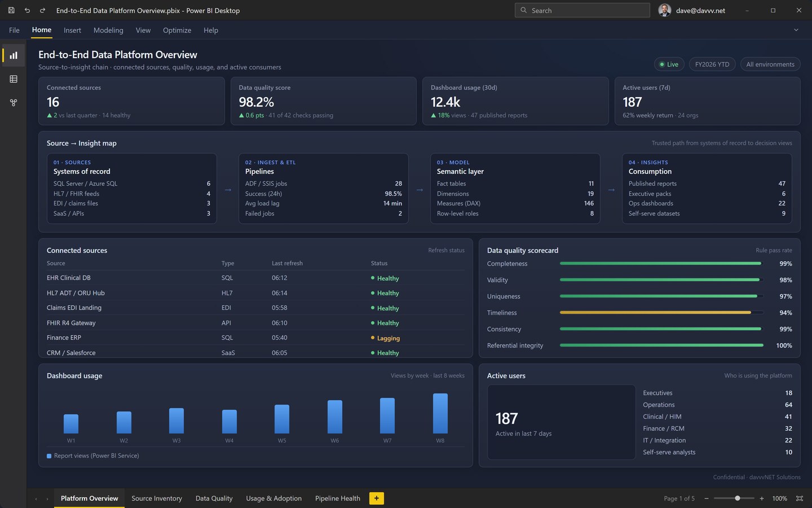The width and height of the screenshot is (812, 508).
Task: Click the fit to page icon
Action: [x=799, y=498]
